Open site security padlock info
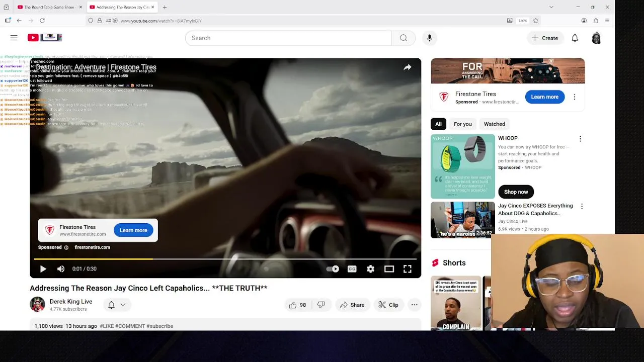644x362 pixels. click(100, 21)
